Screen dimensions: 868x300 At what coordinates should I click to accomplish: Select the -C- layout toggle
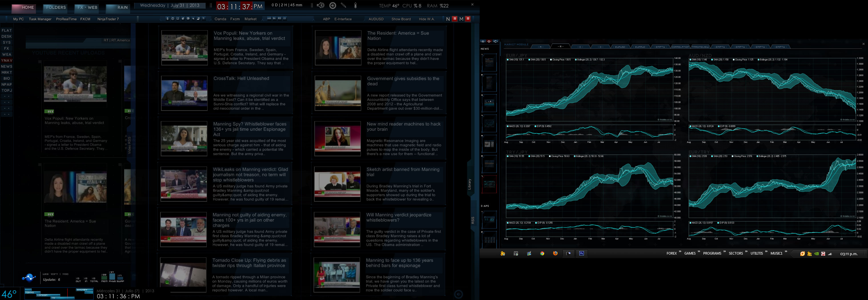pyautogui.click(x=496, y=41)
